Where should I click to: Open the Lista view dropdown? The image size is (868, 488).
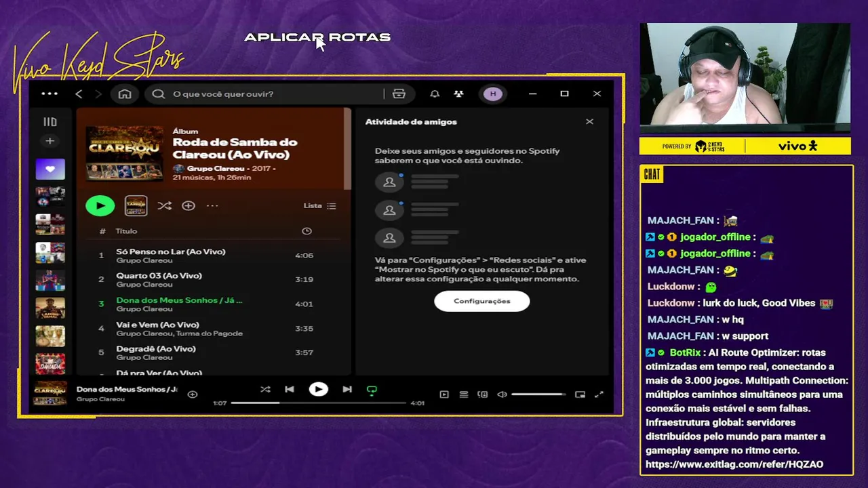[319, 205]
